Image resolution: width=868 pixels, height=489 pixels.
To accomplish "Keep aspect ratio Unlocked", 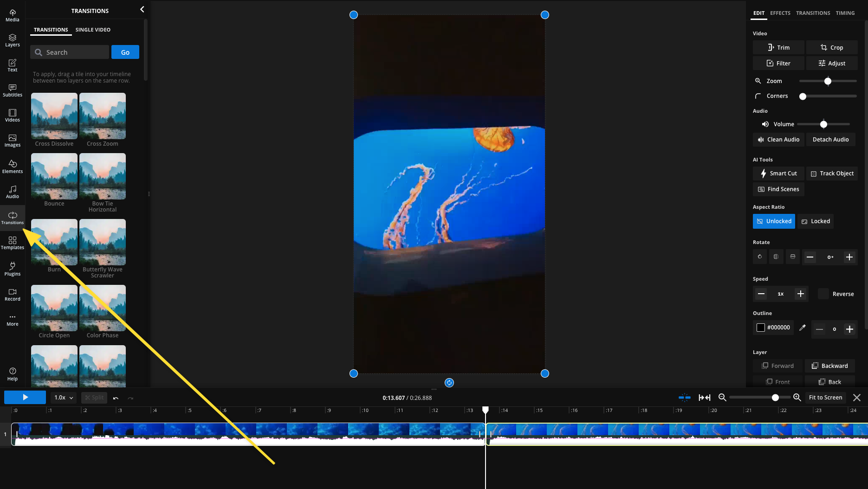I will pyautogui.click(x=773, y=221).
